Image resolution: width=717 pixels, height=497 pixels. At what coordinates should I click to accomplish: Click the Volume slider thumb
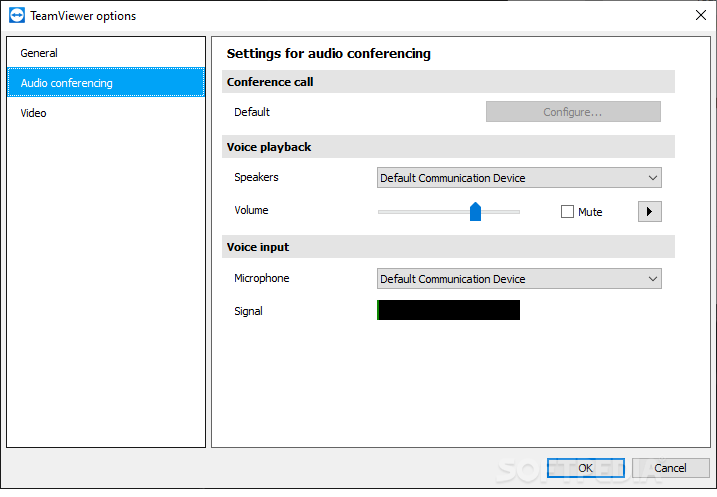[x=476, y=212]
